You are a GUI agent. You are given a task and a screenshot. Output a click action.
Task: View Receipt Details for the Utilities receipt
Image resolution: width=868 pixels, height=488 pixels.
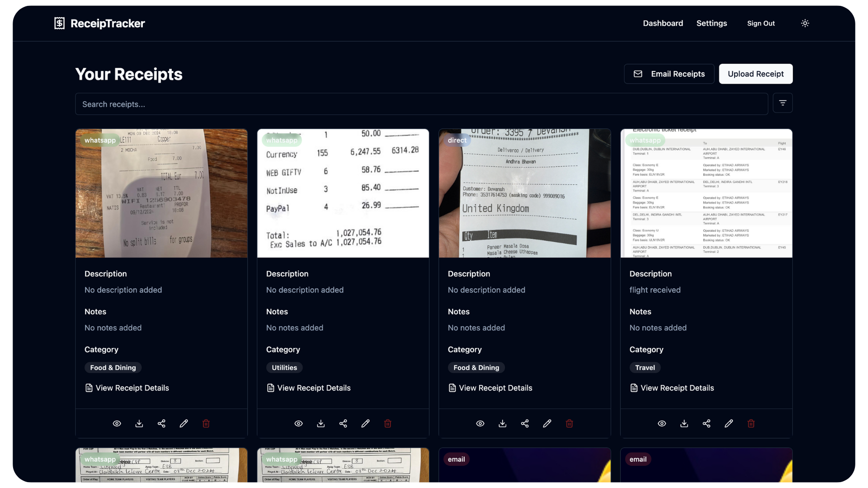pos(308,388)
